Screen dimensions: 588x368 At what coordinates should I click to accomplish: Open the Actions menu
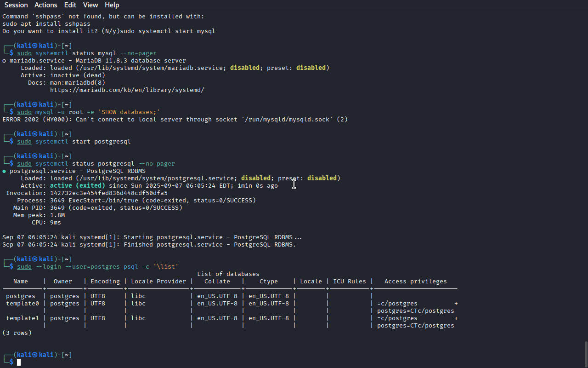click(46, 5)
